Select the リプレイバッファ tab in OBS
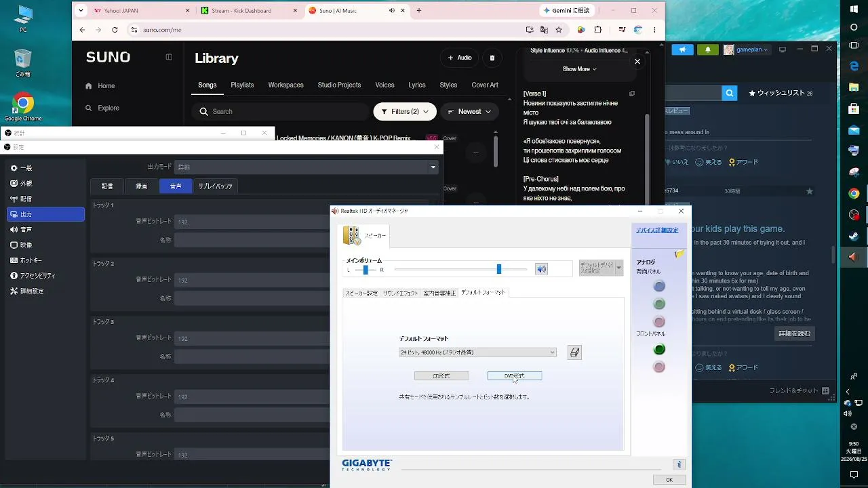 (x=216, y=186)
